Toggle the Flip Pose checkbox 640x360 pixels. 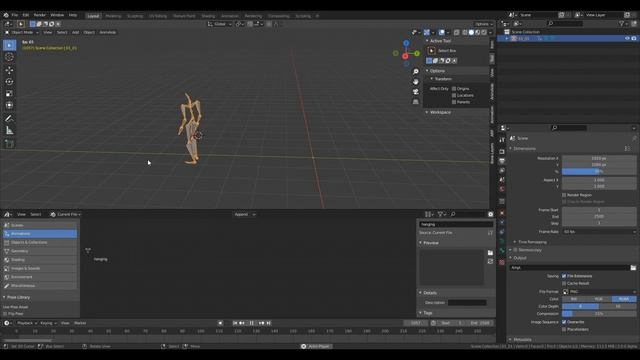tap(5, 314)
